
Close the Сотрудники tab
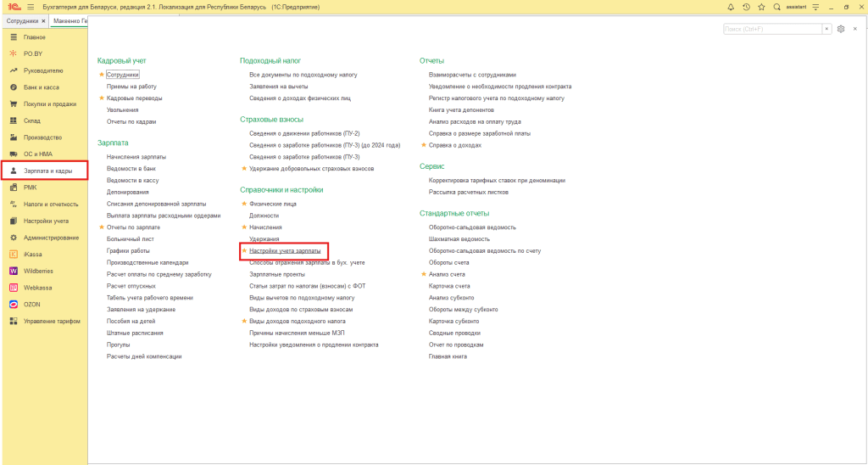[44, 20]
